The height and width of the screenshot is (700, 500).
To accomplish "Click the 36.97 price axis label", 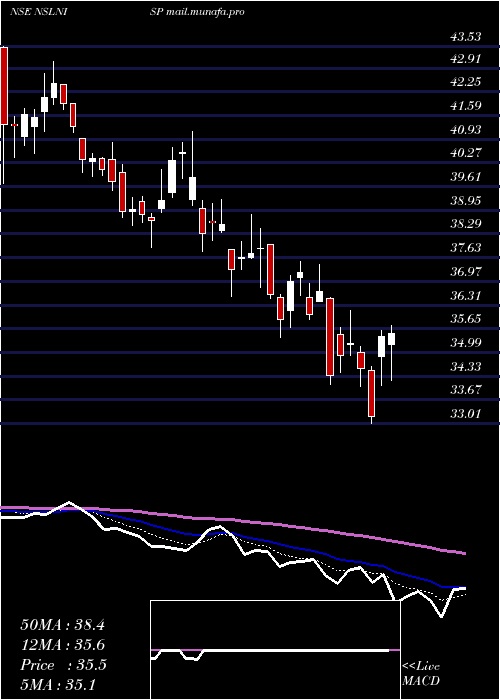I will [x=466, y=271].
